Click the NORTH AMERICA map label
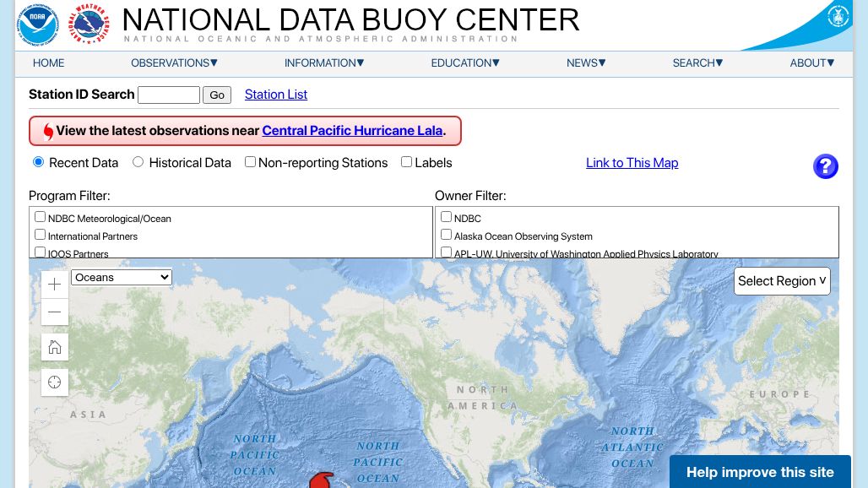This screenshot has height=488, width=868. coord(482,398)
